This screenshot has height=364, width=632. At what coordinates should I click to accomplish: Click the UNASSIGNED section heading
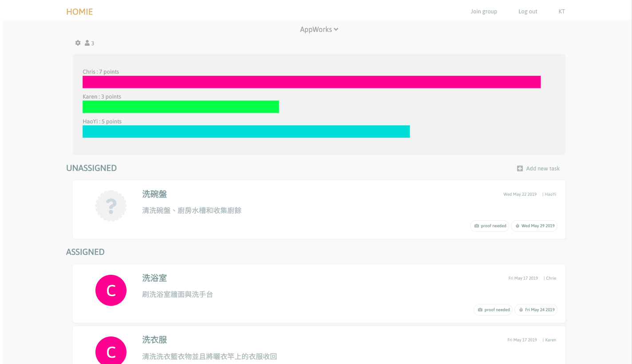[x=91, y=168]
